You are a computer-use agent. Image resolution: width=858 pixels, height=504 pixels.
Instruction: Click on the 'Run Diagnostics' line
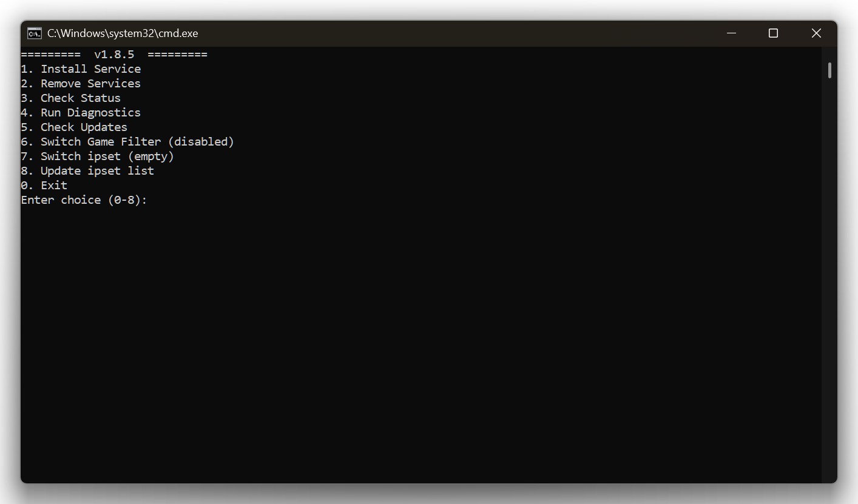point(81,113)
